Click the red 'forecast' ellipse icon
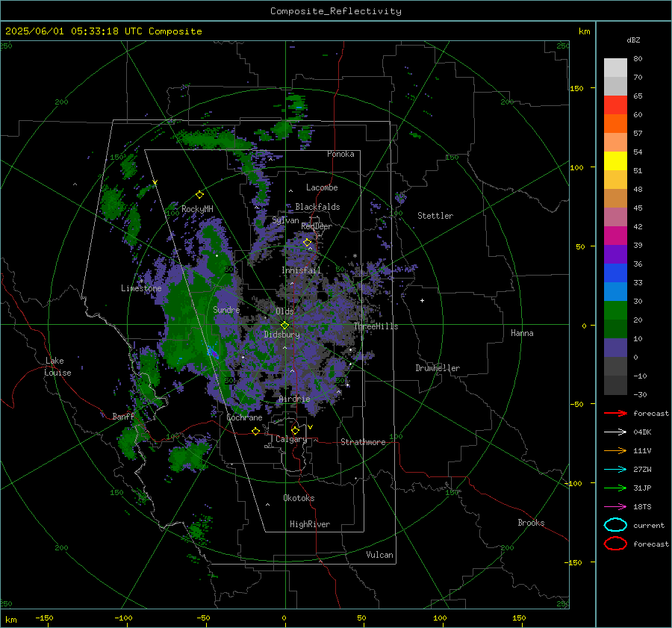This screenshot has width=672, height=628. 615,544
